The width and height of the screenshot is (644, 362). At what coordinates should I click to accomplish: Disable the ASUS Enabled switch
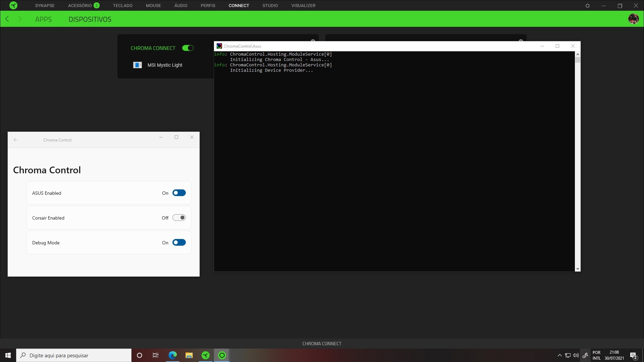[x=179, y=193]
